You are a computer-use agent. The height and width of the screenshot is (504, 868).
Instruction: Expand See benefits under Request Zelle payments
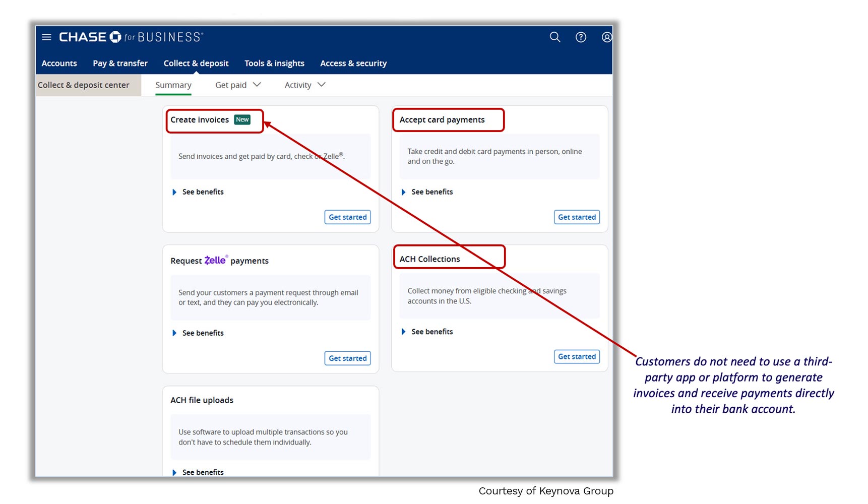click(x=198, y=333)
